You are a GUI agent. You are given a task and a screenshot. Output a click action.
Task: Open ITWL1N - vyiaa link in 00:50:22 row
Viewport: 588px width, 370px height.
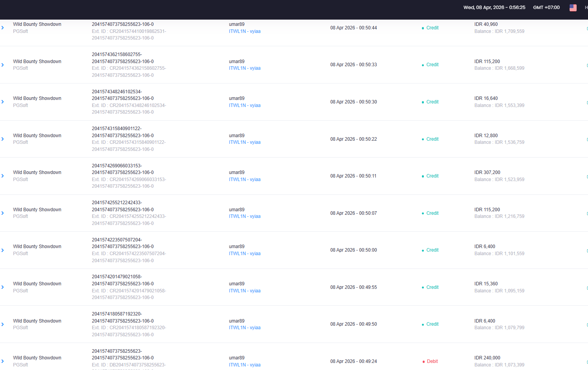coord(245,142)
